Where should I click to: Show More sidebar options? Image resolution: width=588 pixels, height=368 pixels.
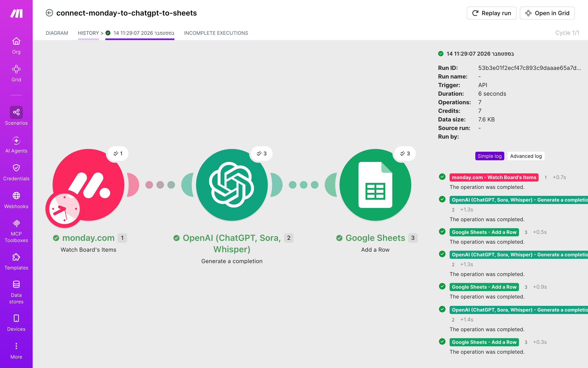(x=16, y=351)
